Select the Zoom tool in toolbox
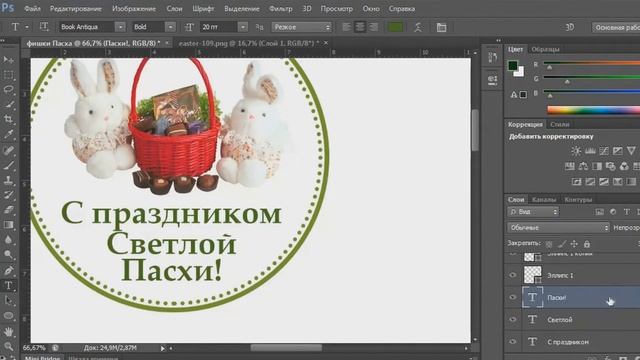The image size is (640, 360). (x=8, y=347)
